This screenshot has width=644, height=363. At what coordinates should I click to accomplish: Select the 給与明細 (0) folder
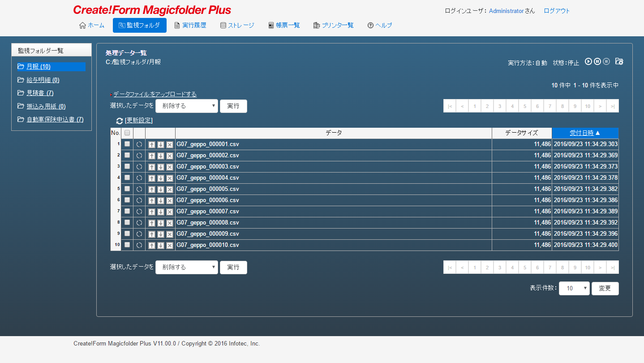coord(43,80)
